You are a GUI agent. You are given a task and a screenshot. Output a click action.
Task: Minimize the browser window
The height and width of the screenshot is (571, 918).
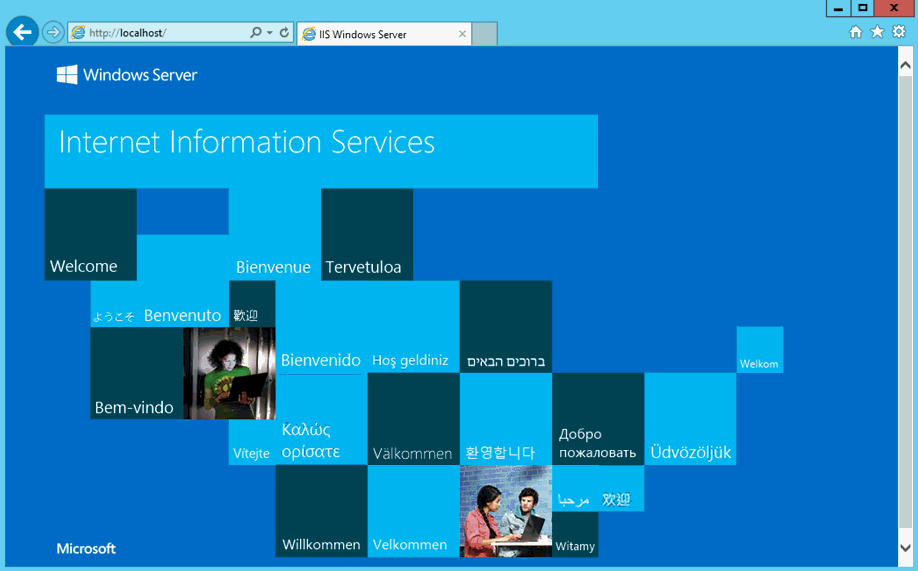(838, 8)
